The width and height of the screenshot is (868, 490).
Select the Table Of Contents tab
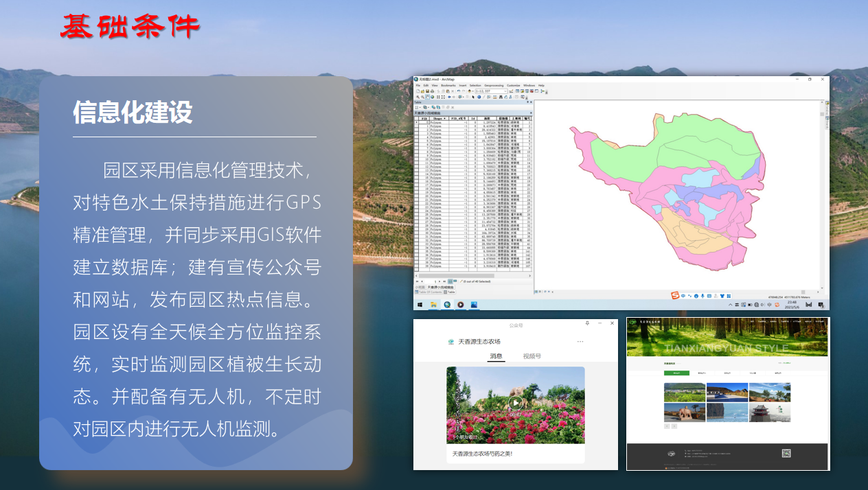click(x=429, y=292)
